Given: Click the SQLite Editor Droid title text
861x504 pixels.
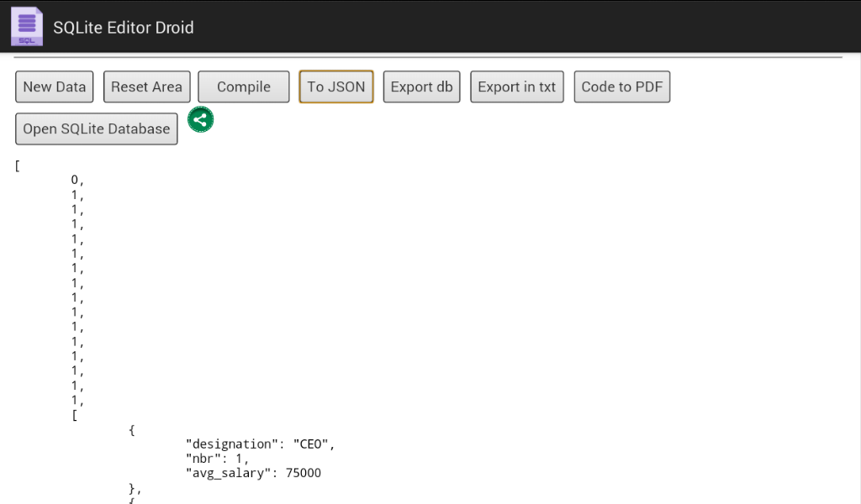Looking at the screenshot, I should [124, 28].
